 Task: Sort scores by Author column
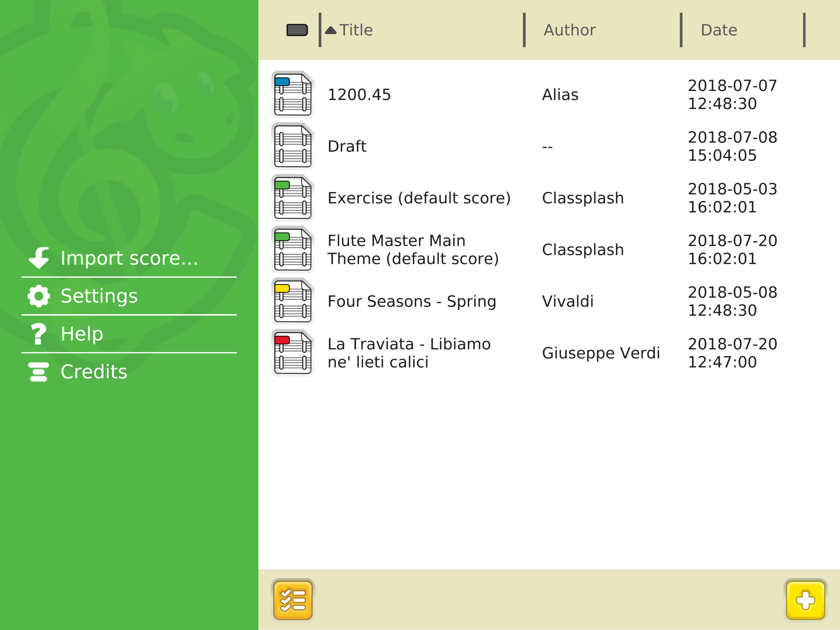tap(569, 30)
